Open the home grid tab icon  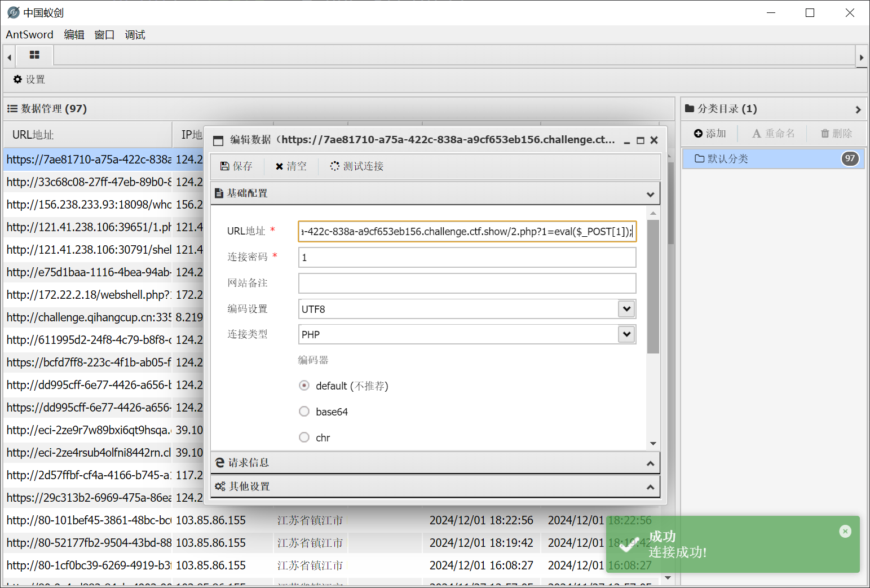(x=34, y=55)
